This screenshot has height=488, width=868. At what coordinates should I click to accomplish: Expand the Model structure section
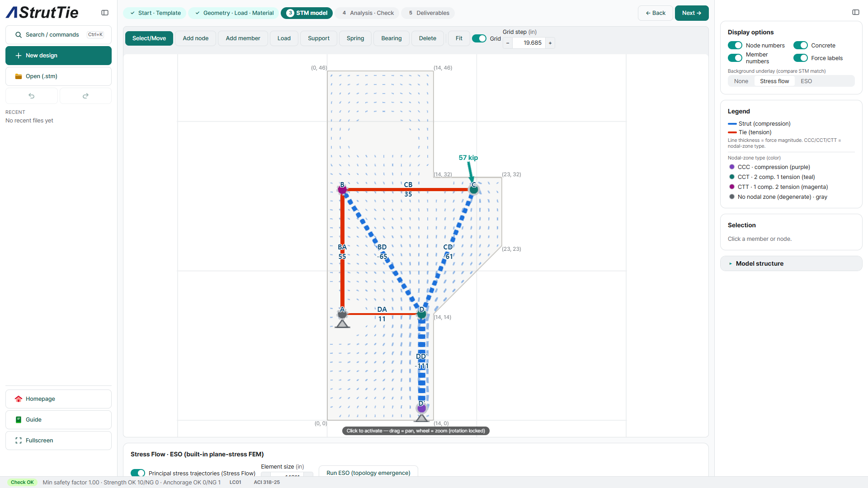tap(791, 263)
